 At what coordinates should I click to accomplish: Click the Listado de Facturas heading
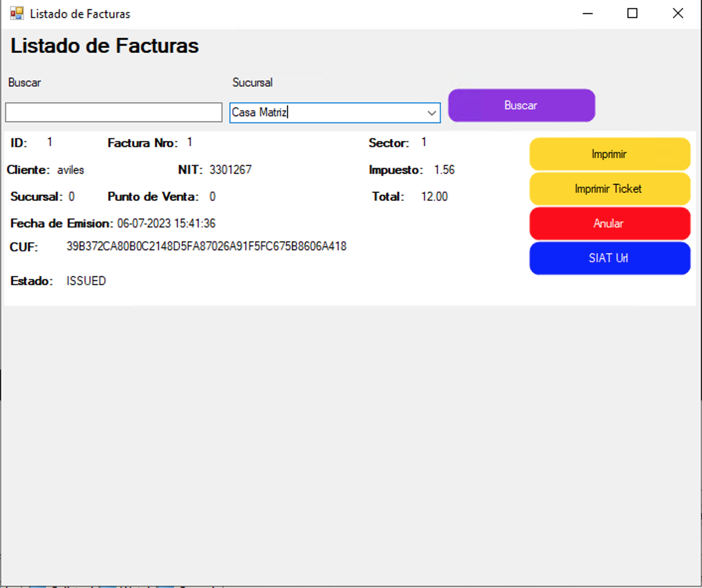pyautogui.click(x=105, y=46)
